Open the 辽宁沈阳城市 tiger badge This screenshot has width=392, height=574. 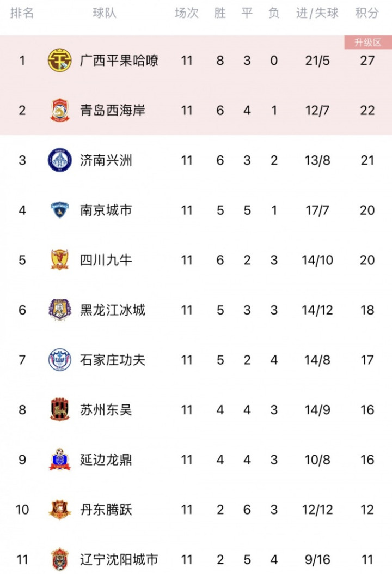point(59,559)
